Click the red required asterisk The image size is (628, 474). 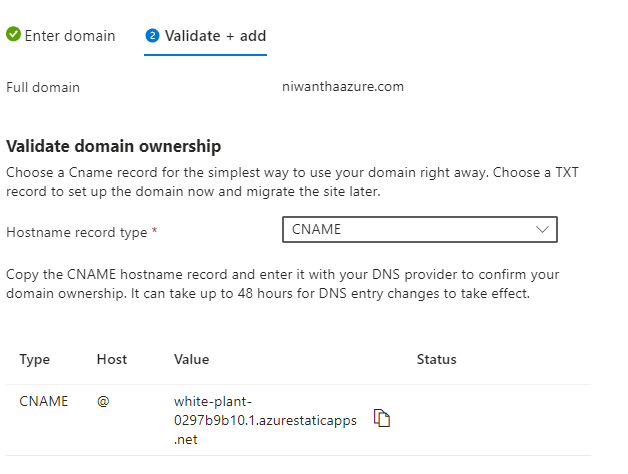click(x=155, y=232)
